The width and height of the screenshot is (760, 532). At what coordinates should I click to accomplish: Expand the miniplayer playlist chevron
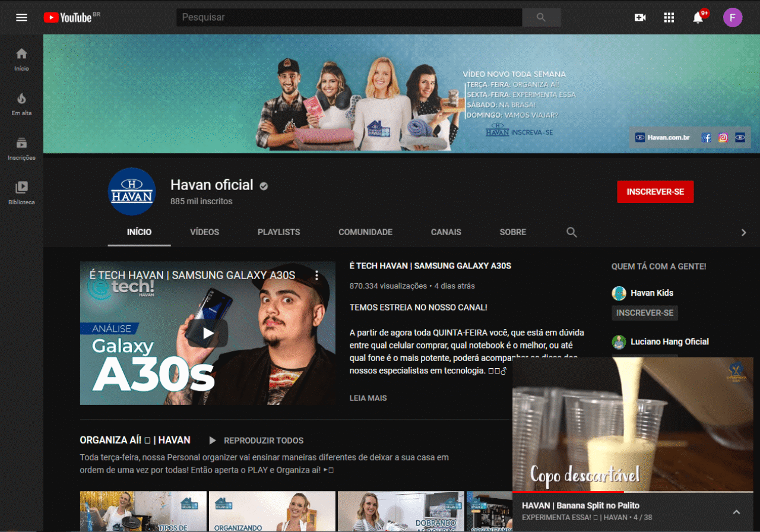click(736, 512)
